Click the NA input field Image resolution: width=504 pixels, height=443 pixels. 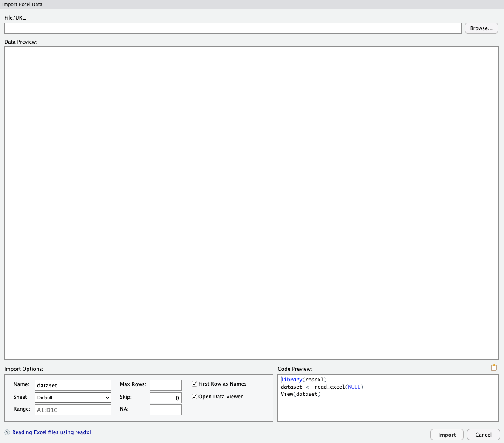tap(165, 409)
